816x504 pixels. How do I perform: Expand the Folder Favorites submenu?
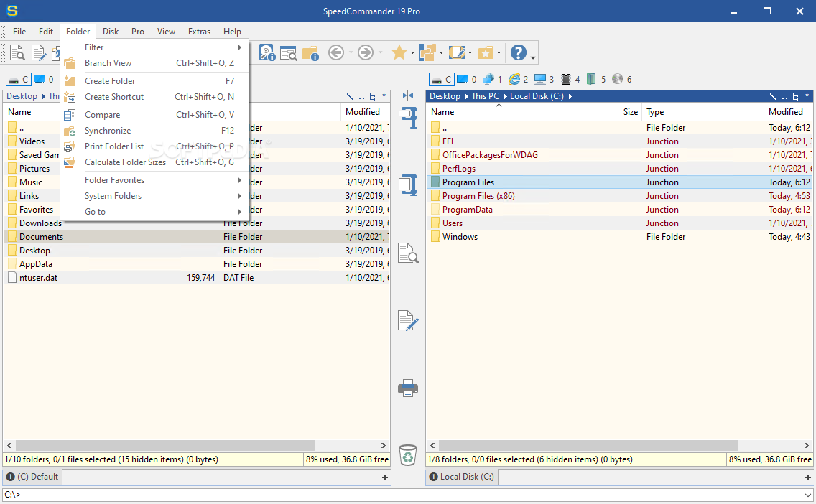(155, 180)
